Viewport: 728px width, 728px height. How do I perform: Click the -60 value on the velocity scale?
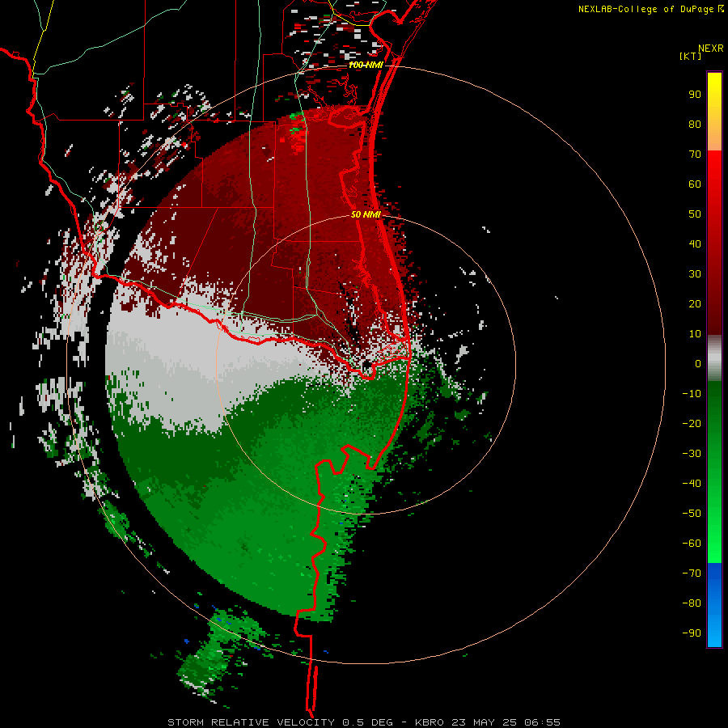[692, 544]
